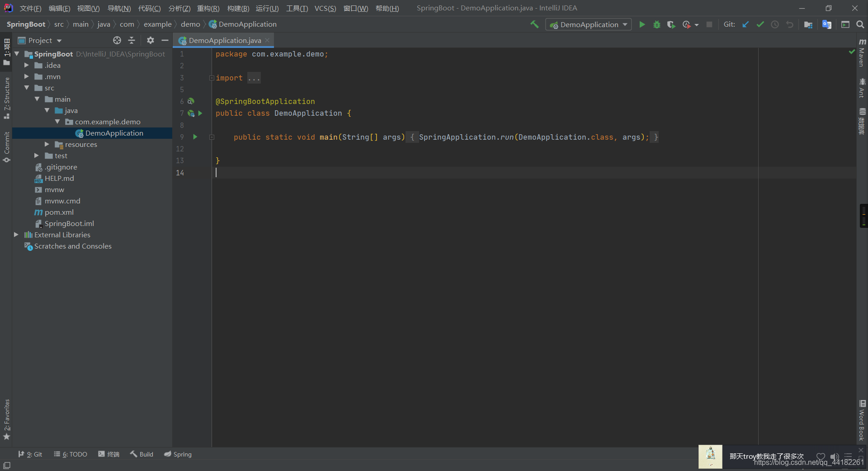Toggle fold on the import statement

(x=212, y=78)
